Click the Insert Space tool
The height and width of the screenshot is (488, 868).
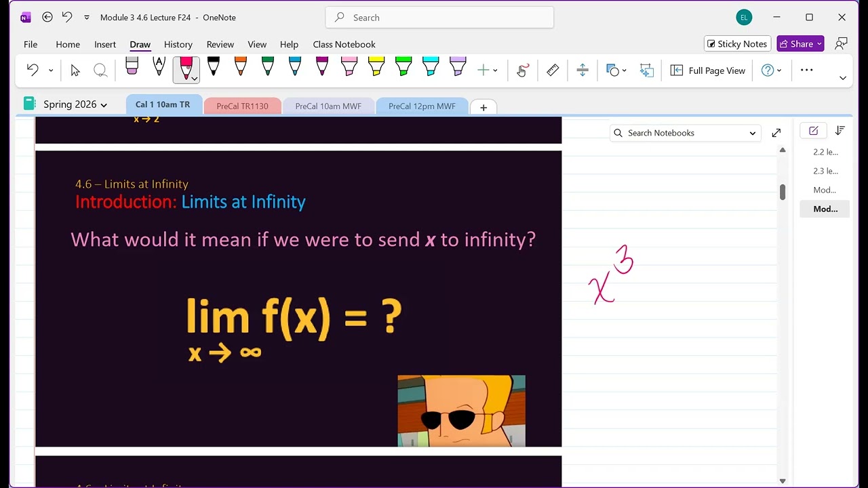point(583,70)
